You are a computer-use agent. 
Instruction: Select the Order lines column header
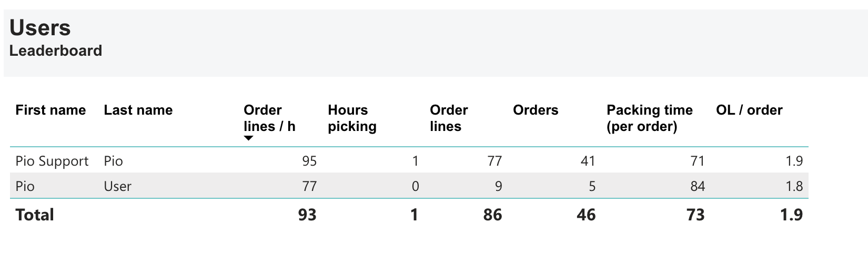[x=448, y=118]
